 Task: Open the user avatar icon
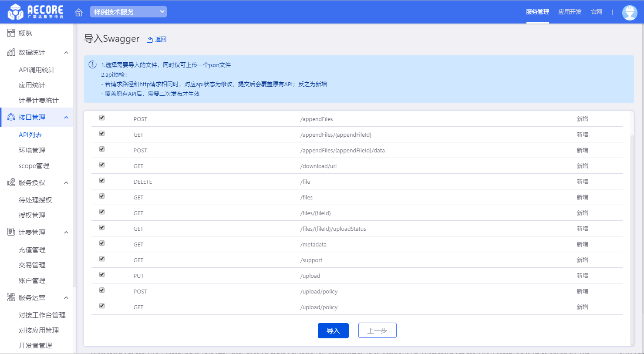630,12
